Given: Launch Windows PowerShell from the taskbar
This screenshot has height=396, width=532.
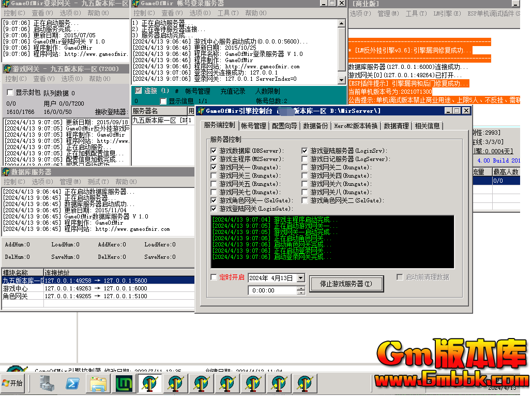Looking at the screenshot, I should pos(72,384).
